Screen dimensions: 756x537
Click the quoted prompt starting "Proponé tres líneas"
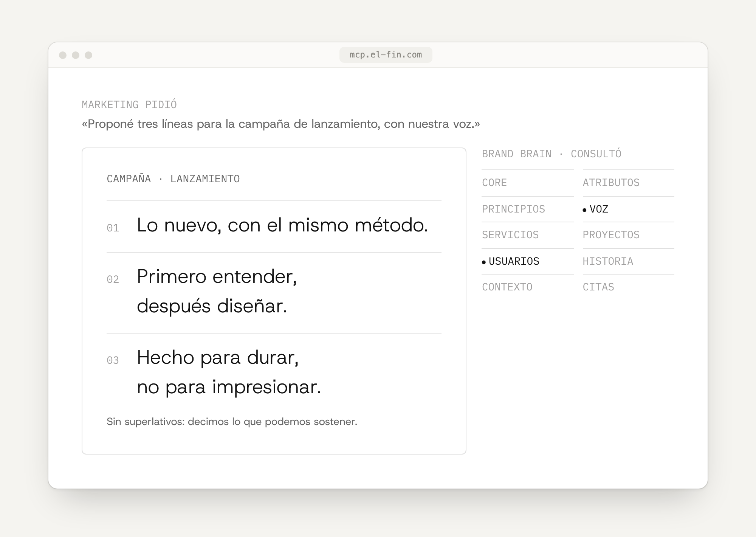tap(281, 124)
